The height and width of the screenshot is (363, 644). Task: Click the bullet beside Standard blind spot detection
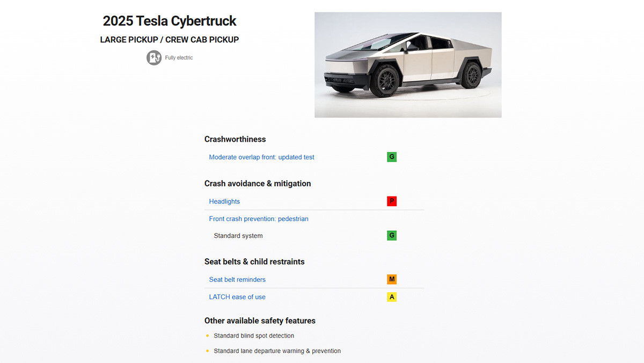[207, 336]
